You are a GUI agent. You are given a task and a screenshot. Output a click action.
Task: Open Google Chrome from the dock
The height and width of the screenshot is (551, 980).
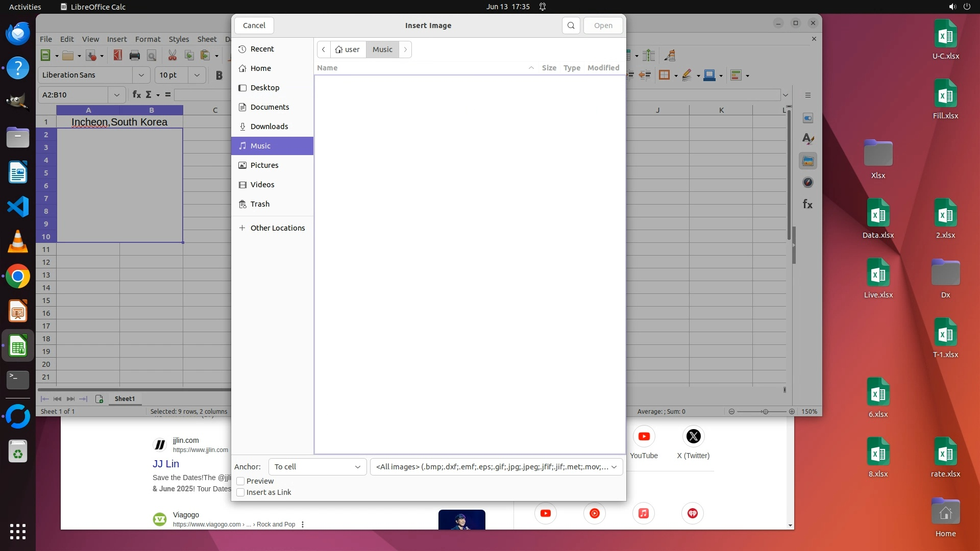coord(18,277)
